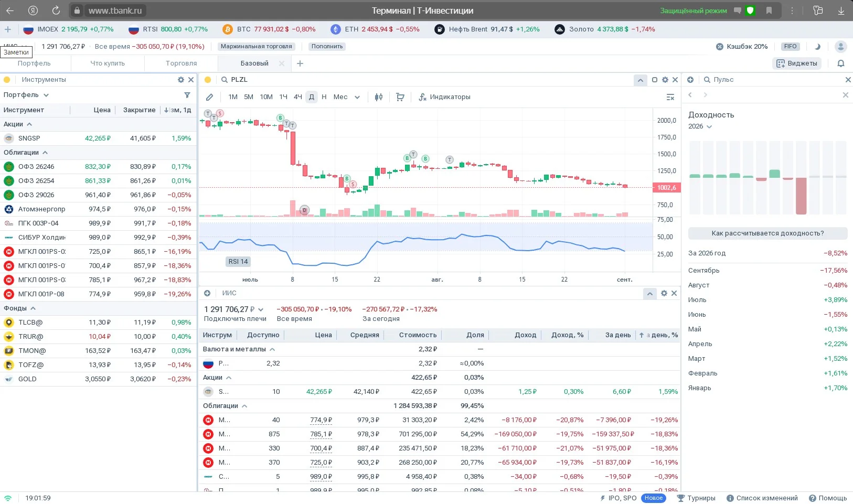Open more timeframes chevron after Мес
Viewport: 853px width, 504px height.
click(357, 97)
